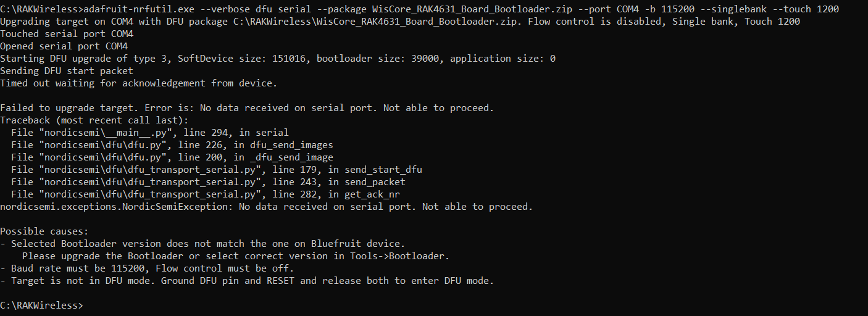Click the empty prompt on the last line
This screenshot has width=868, height=316.
[x=86, y=306]
